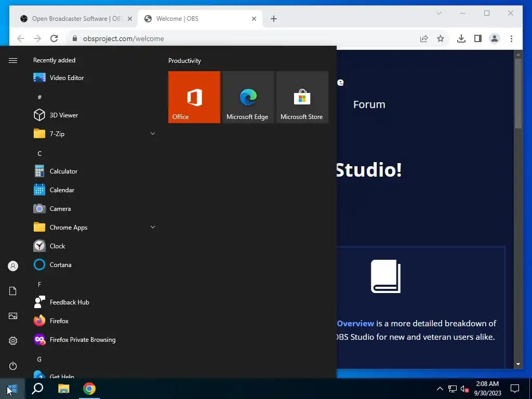The image size is (532, 399).
Task: Click the Productivity group heading
Action: (184, 61)
